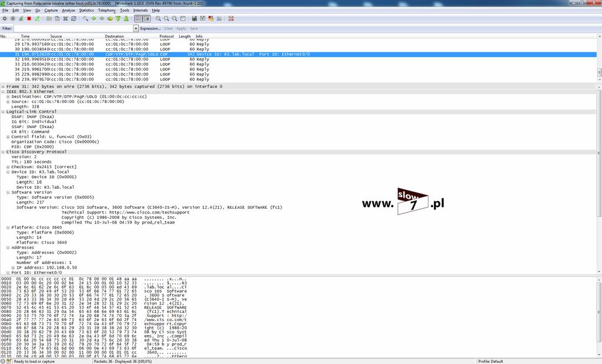Viewport: 602px width, 364px height.
Task: Expand the Destination CDP/VTP/DTP/PAgP/UDLD field
Action: coord(8,97)
